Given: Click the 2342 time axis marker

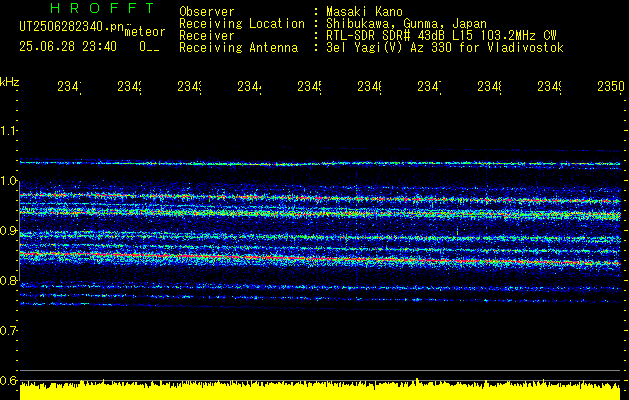Looking at the screenshot, I should [x=130, y=86].
